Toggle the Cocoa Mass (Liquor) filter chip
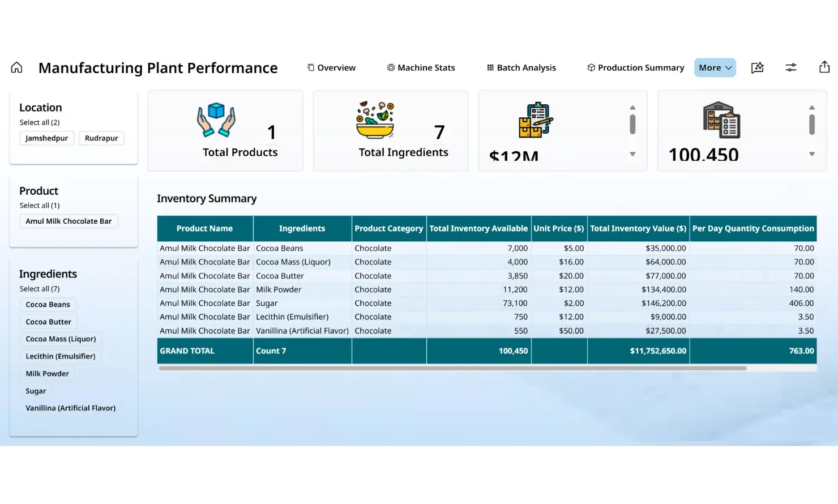838x504 pixels. click(61, 339)
